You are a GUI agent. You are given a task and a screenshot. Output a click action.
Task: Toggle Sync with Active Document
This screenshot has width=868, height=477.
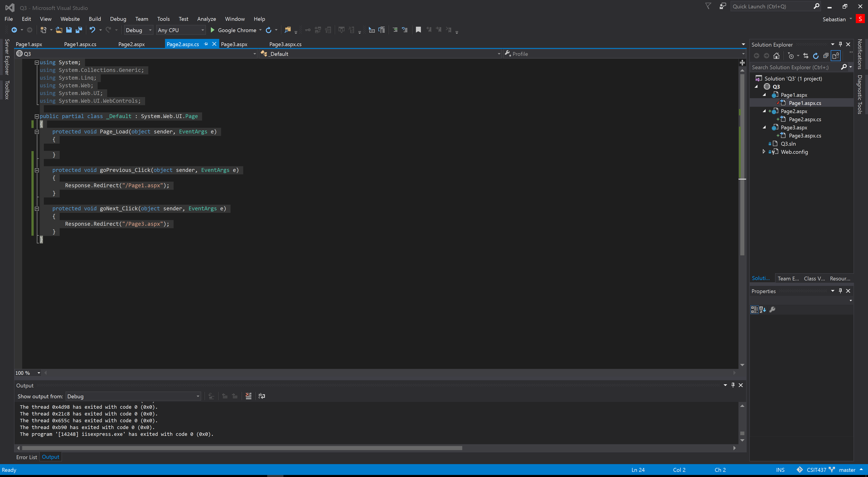click(x=806, y=56)
